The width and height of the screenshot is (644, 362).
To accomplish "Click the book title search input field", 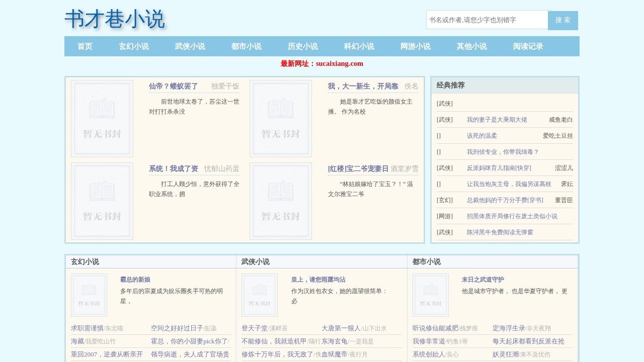I will 486,20.
